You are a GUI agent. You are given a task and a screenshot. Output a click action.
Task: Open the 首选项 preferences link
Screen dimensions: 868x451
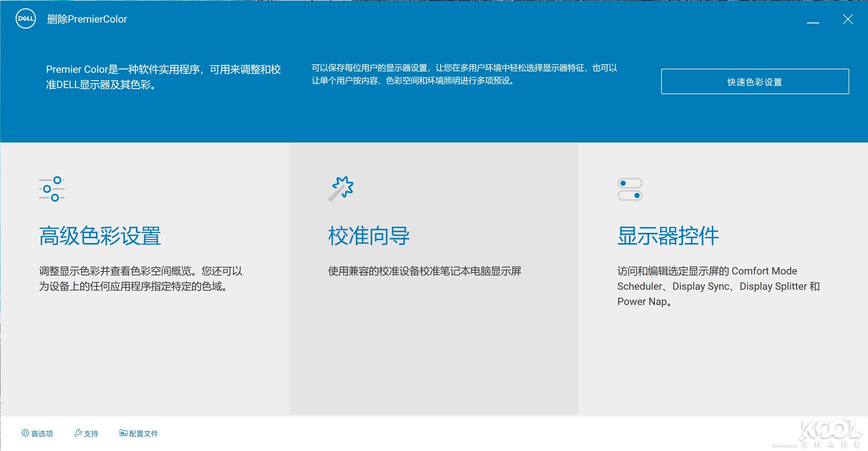pyautogui.click(x=43, y=434)
